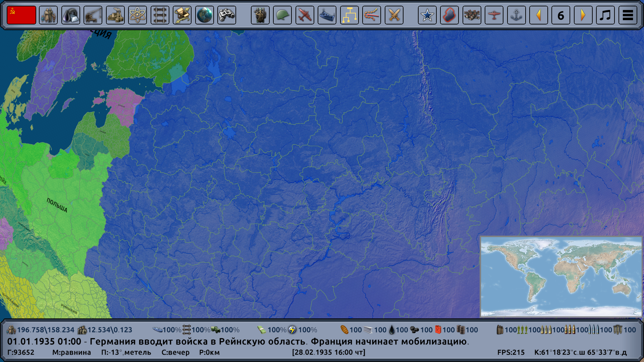Click the Rhineland news event message
The width and height of the screenshot is (644, 362).
click(238, 342)
